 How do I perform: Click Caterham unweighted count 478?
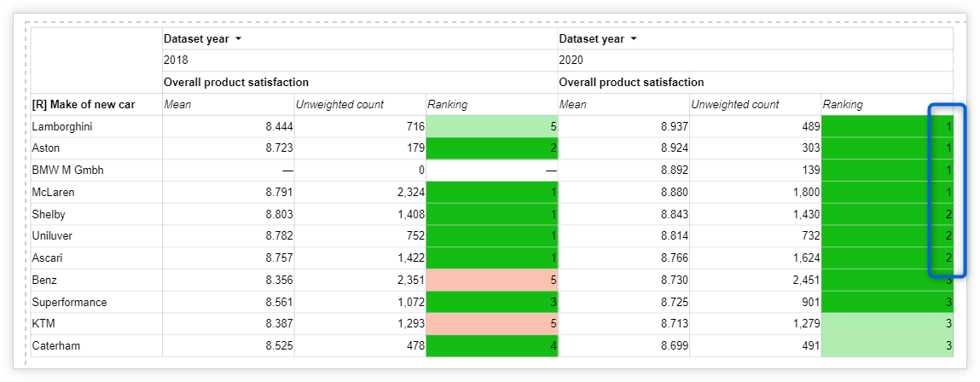pyautogui.click(x=417, y=345)
